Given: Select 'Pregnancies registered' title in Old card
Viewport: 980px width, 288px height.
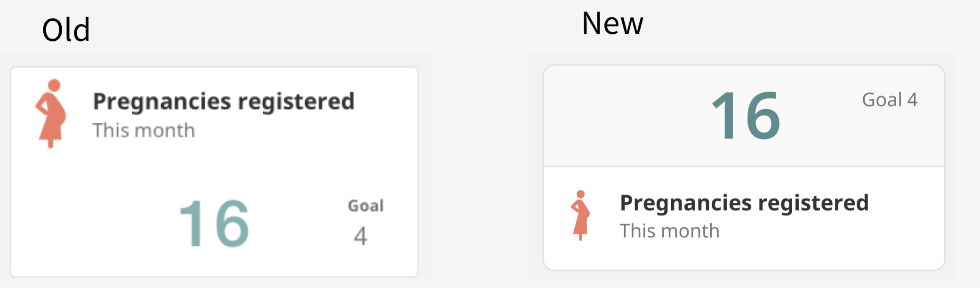Looking at the screenshot, I should 224,102.
